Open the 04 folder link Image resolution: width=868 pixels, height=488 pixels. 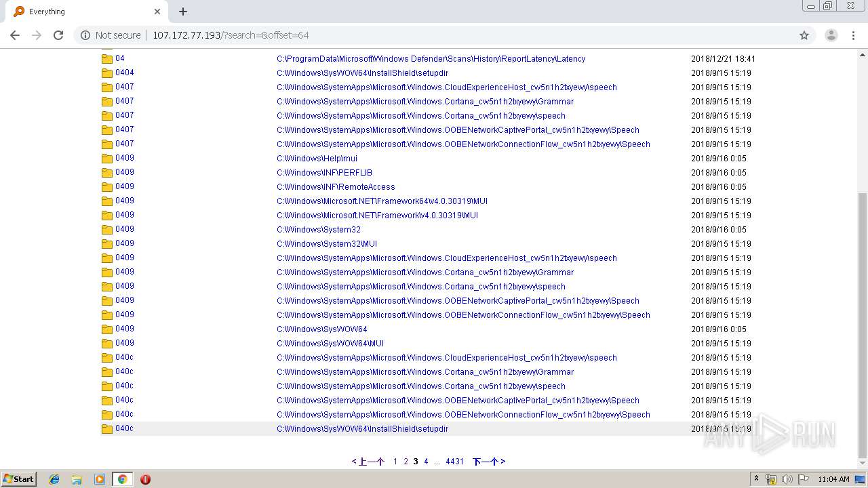[120, 58]
